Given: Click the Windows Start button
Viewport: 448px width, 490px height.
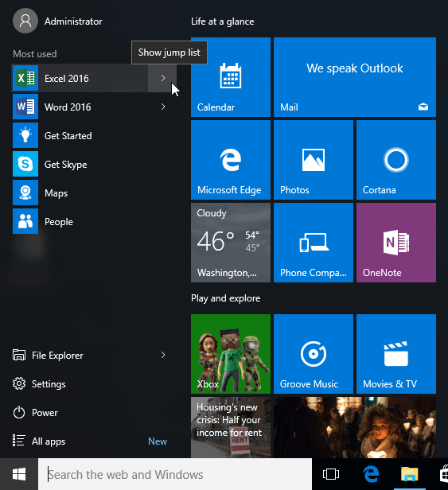Looking at the screenshot, I should [x=19, y=474].
